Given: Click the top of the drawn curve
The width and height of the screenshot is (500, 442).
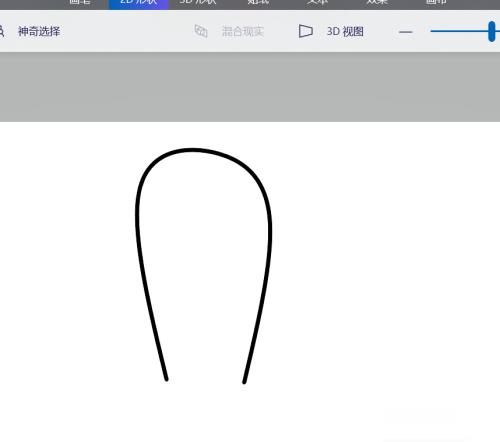Looking at the screenshot, I should tap(193, 150).
